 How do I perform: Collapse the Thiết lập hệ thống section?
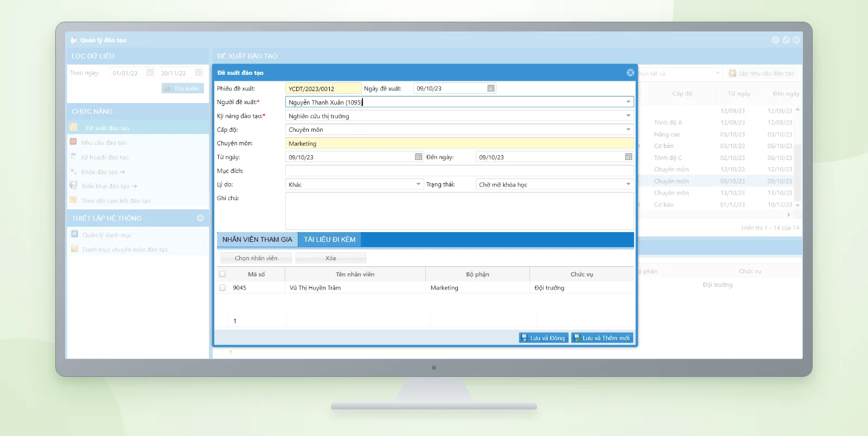200,218
